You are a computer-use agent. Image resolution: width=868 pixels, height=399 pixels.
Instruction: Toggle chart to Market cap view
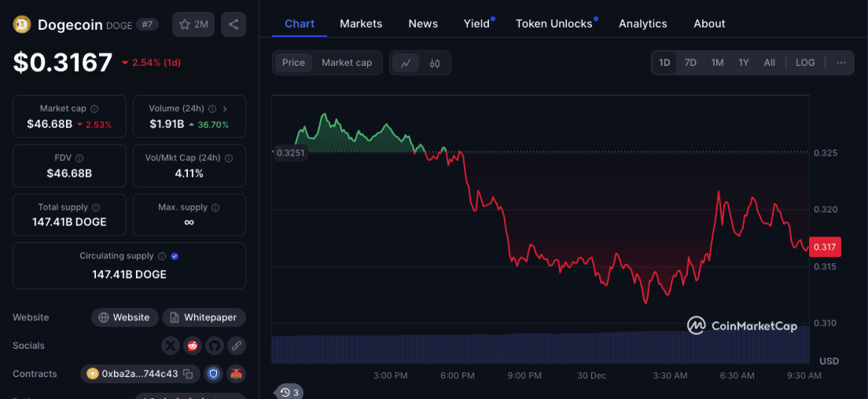click(x=347, y=63)
